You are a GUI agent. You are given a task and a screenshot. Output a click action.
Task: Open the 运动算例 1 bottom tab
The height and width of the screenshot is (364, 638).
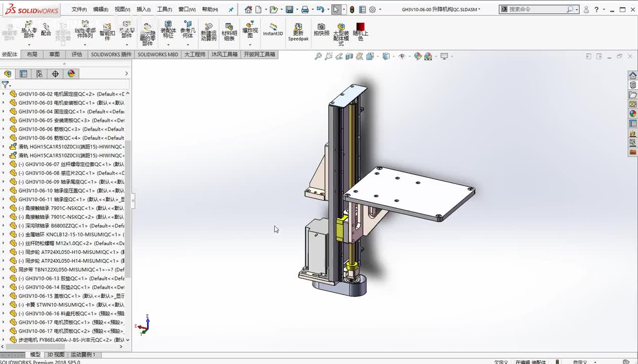(83, 355)
